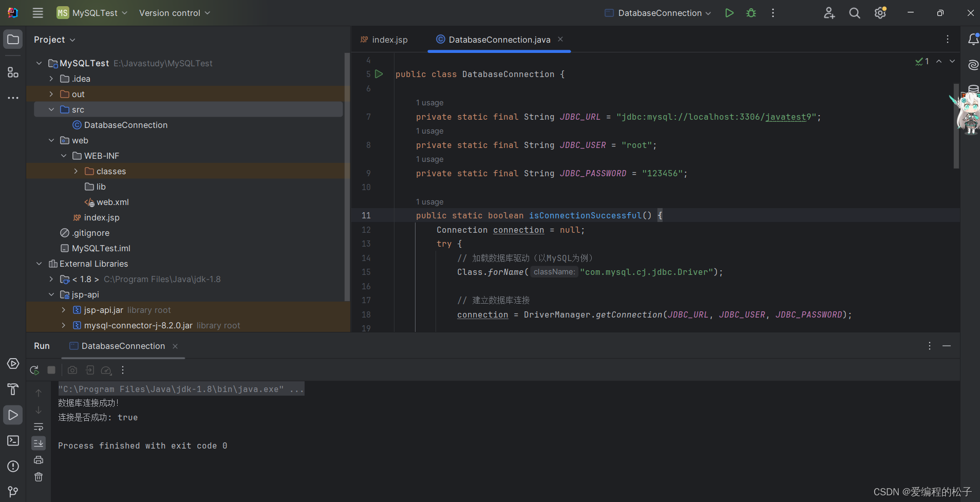Run DatabaseConnection with the green play button
The height and width of the screenshot is (502, 980).
[729, 13]
